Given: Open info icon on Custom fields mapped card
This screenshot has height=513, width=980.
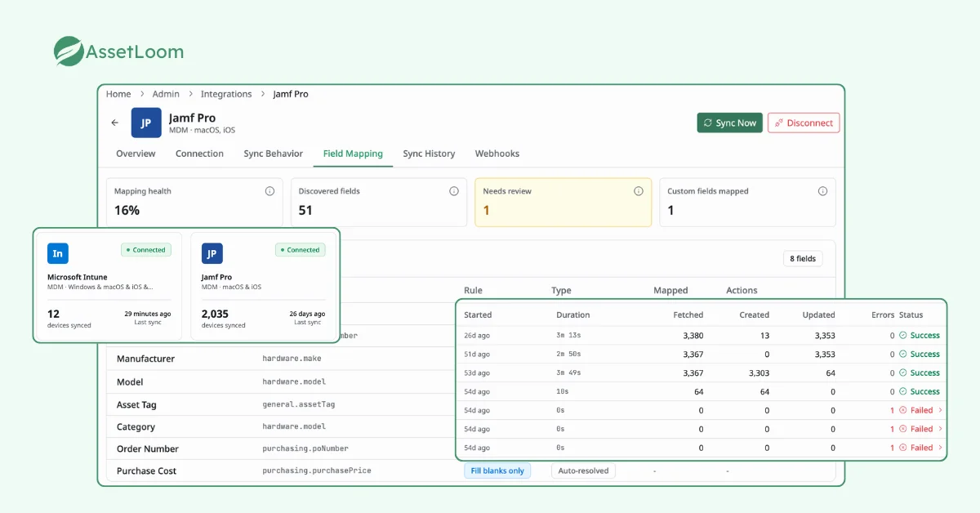Looking at the screenshot, I should (822, 191).
